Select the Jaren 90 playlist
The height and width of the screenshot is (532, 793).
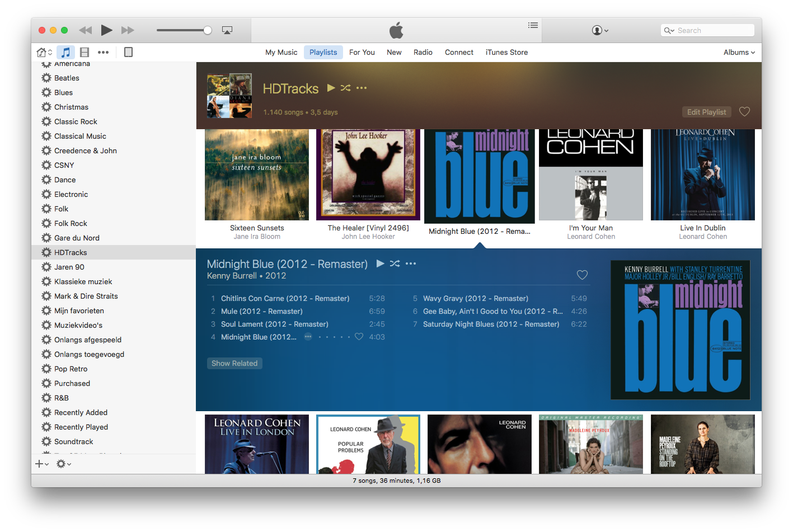(69, 267)
